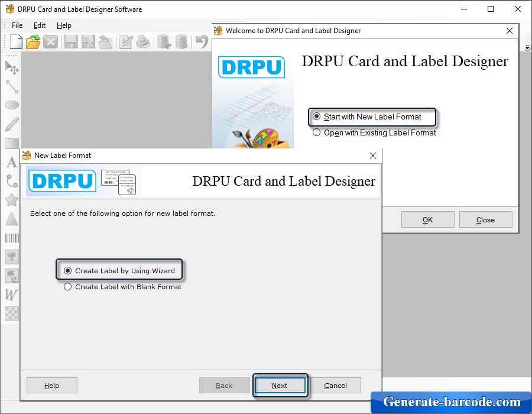The image size is (532, 414).
Task: Select Start with New Label Format option
Action: click(x=367, y=117)
